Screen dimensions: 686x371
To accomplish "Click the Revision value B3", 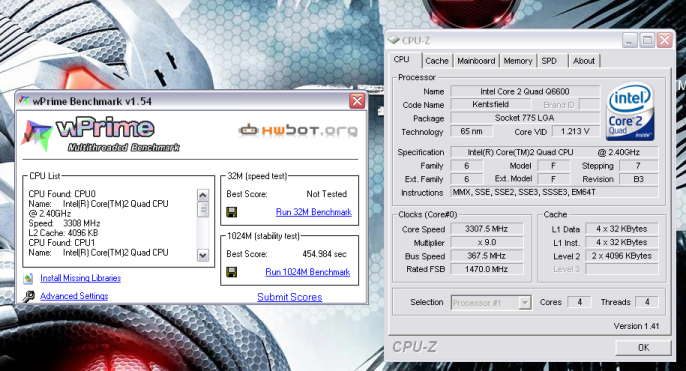I will [638, 179].
